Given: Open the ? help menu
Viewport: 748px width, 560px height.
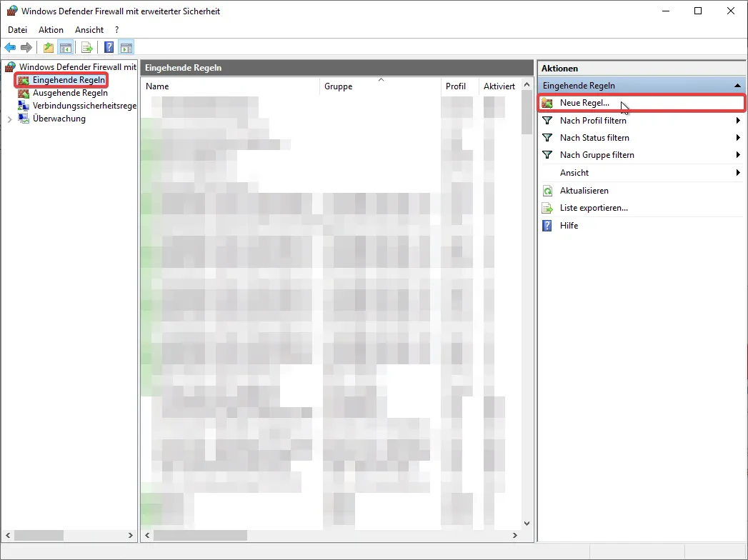Looking at the screenshot, I should [x=117, y=29].
